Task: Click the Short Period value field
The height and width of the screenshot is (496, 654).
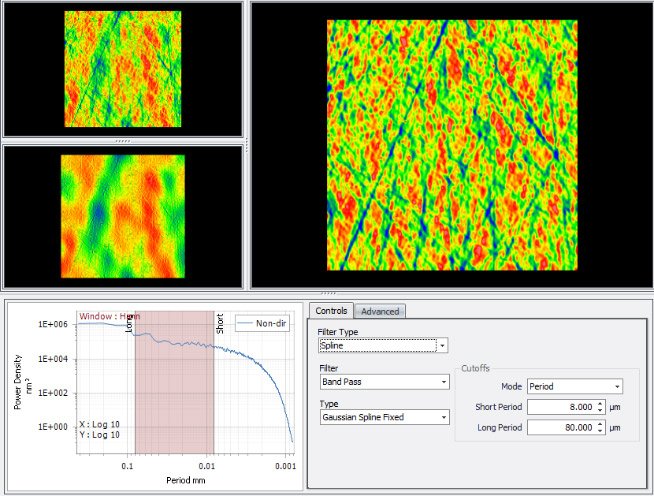Action: tap(559, 406)
